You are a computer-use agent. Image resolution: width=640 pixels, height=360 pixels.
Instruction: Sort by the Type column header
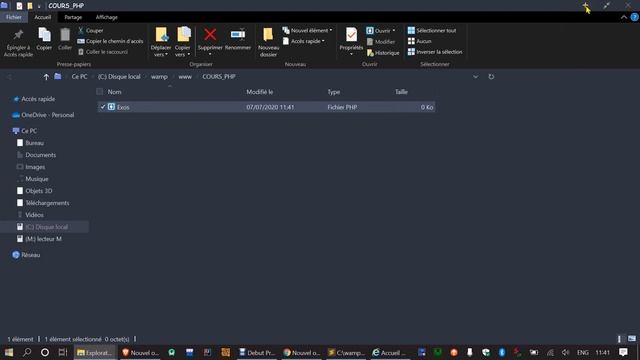click(333, 92)
